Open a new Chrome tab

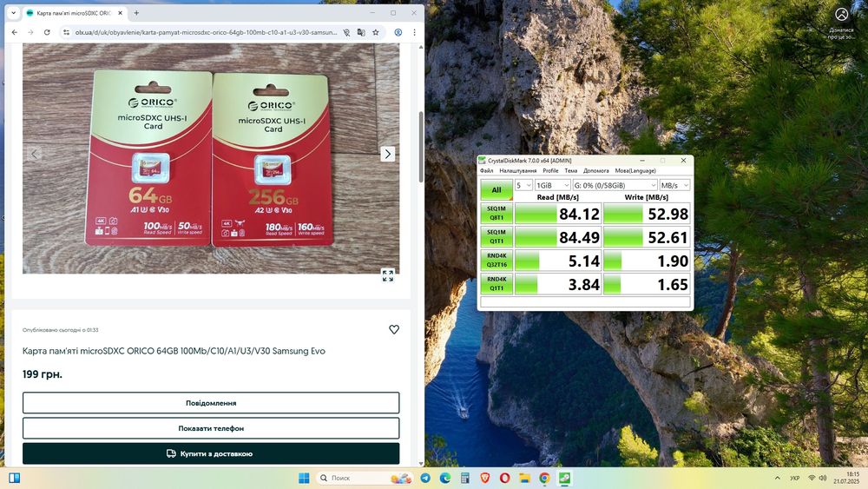tap(136, 13)
